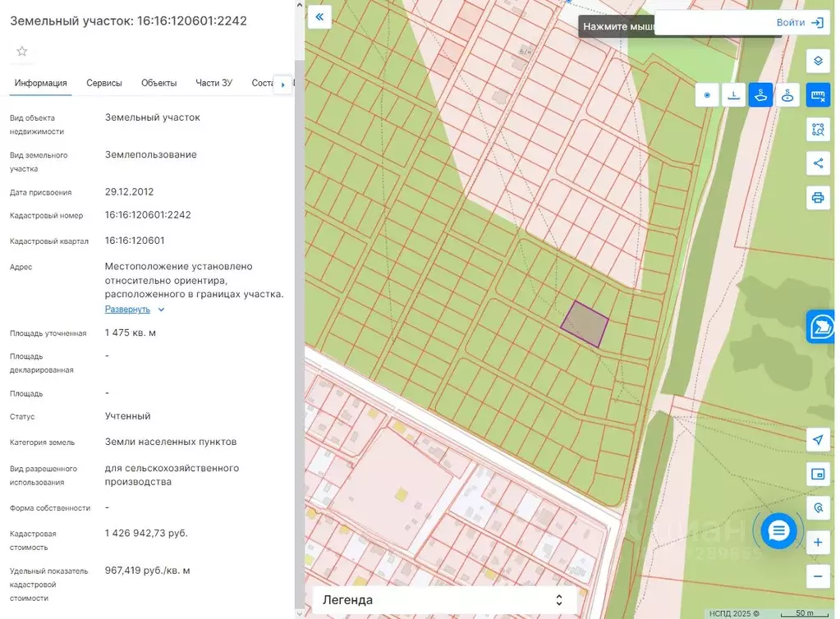Select the highlighted purple parcel on the map
The width and height of the screenshot is (840, 619).
(x=584, y=324)
